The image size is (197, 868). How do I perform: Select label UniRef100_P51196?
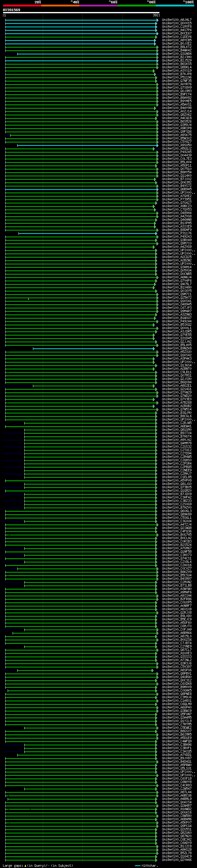176,78
